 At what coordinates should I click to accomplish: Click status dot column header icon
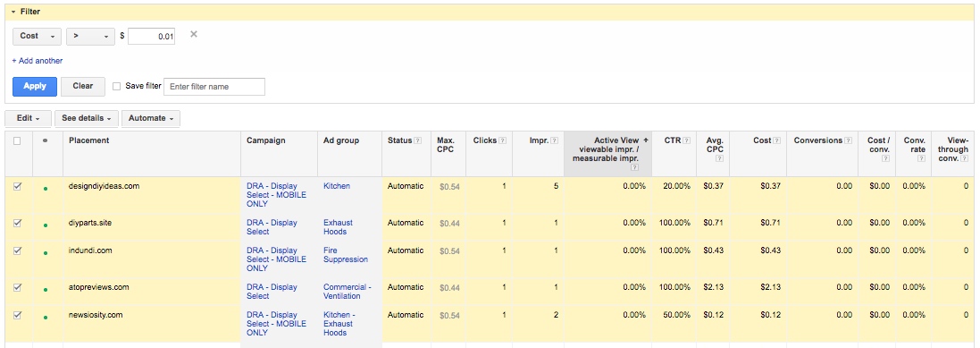pyautogui.click(x=45, y=140)
